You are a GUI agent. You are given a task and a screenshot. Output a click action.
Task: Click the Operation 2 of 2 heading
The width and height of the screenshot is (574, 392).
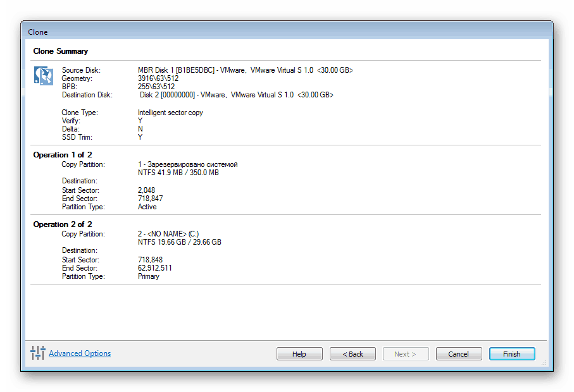click(63, 224)
